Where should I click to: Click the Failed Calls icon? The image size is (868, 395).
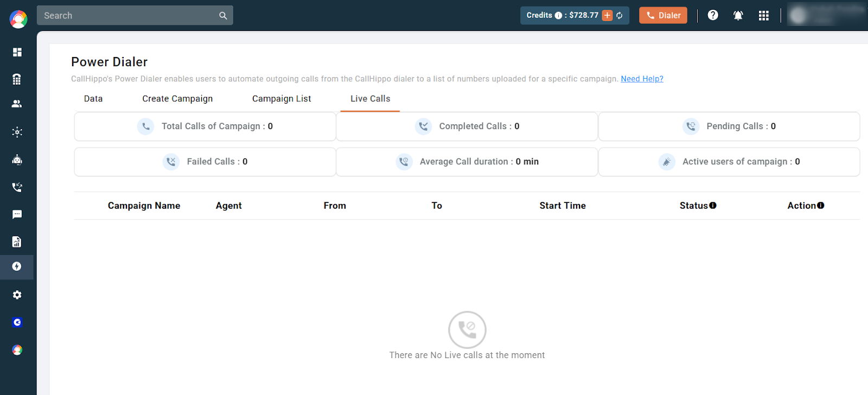[x=171, y=162]
